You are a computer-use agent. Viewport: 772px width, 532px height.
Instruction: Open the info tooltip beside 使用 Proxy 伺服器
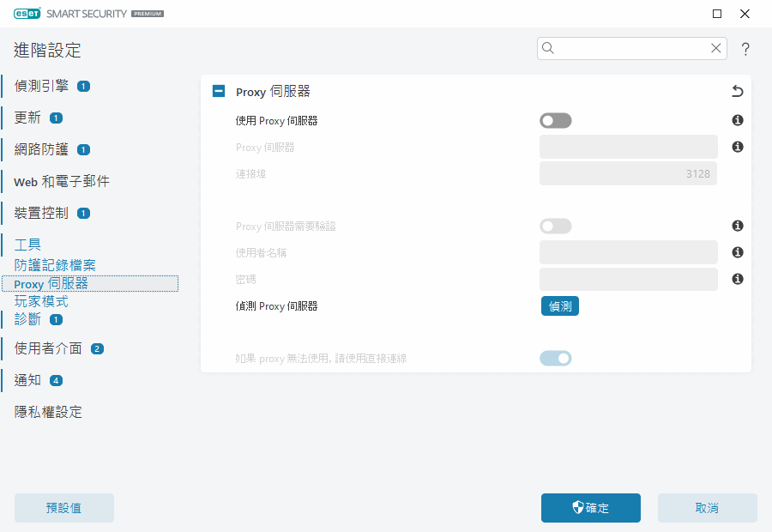coord(737,120)
